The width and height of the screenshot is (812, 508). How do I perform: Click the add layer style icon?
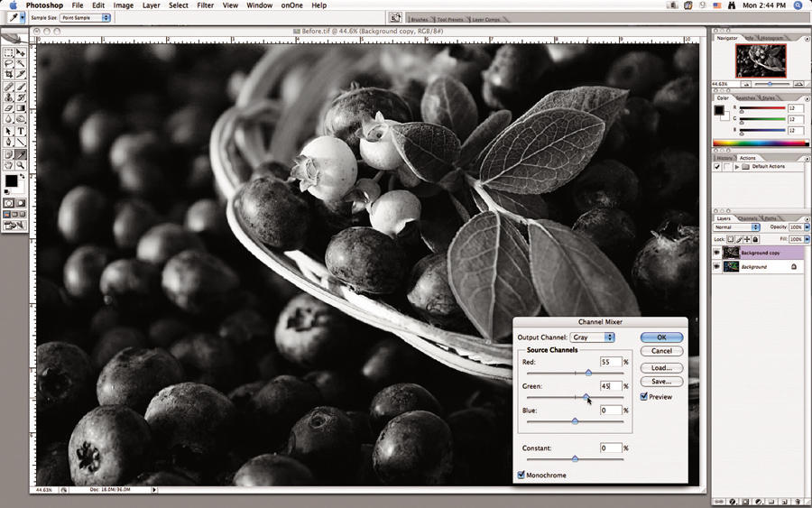(733, 502)
